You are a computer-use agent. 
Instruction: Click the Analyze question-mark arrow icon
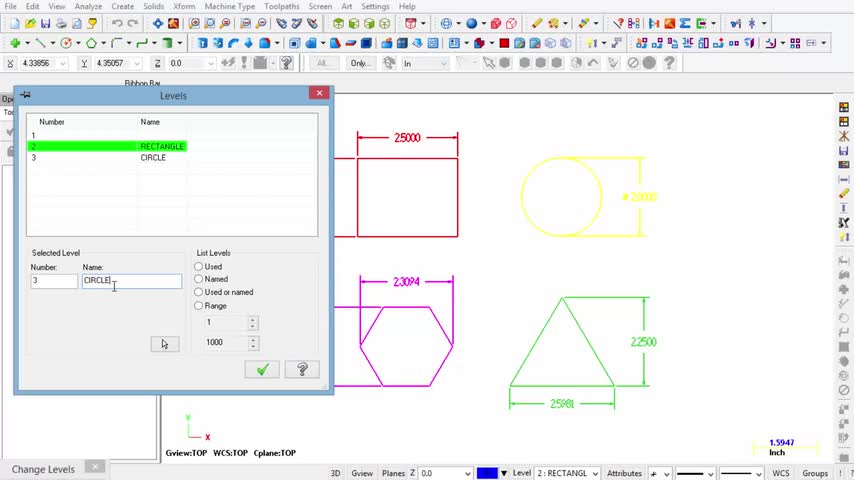(618, 23)
